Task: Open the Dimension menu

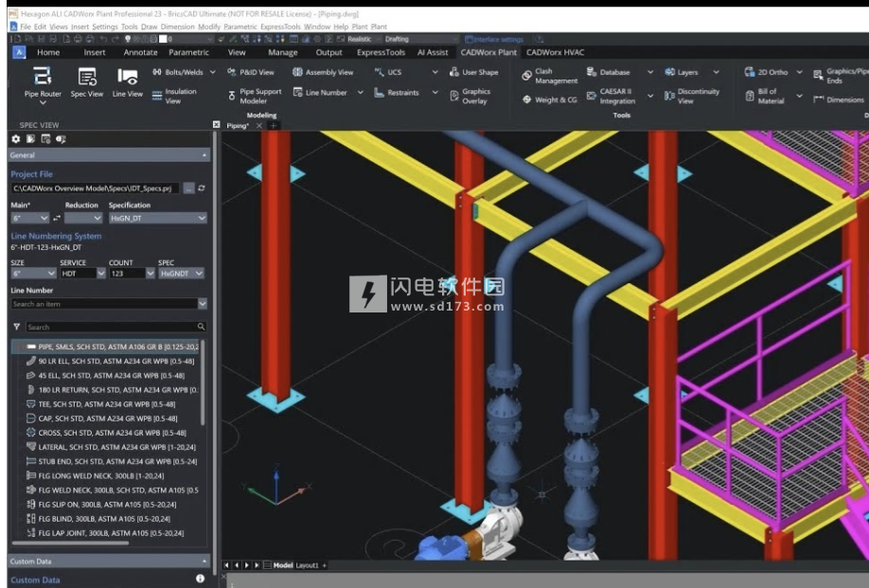Action: pyautogui.click(x=177, y=27)
